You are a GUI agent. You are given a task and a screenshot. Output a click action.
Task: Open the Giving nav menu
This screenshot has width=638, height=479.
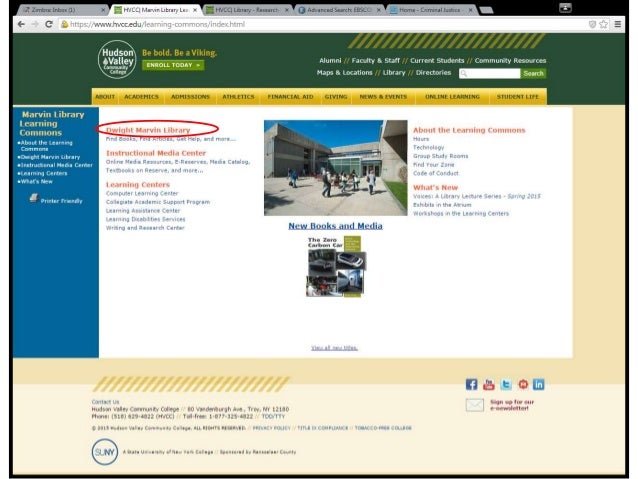click(x=336, y=97)
